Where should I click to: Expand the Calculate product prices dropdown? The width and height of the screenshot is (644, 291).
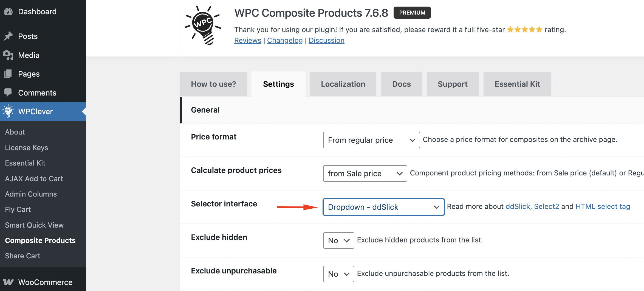(365, 174)
